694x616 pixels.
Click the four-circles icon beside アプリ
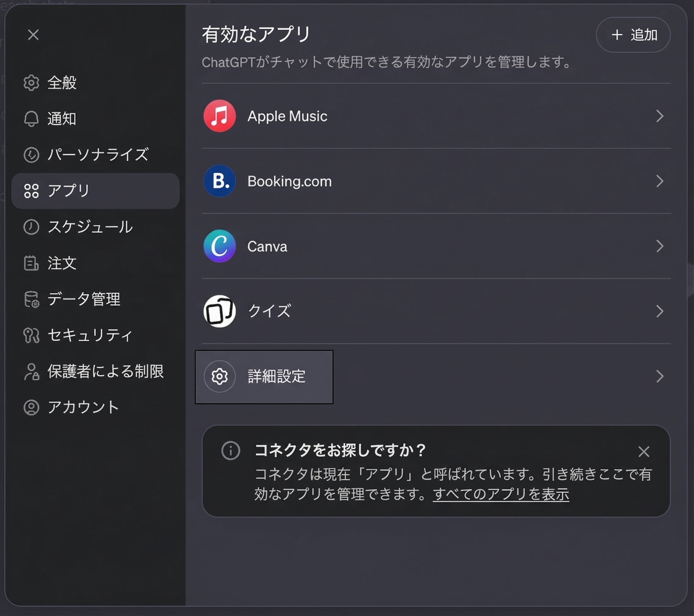(31, 191)
